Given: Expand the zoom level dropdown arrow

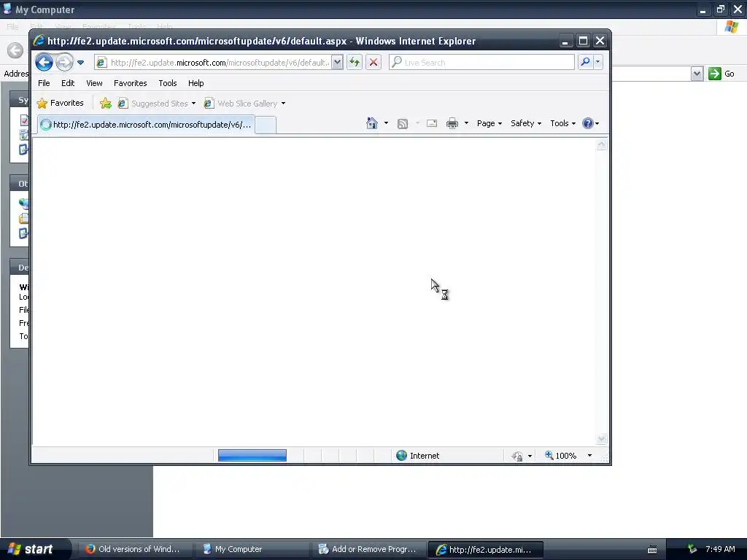Looking at the screenshot, I should coord(589,456).
